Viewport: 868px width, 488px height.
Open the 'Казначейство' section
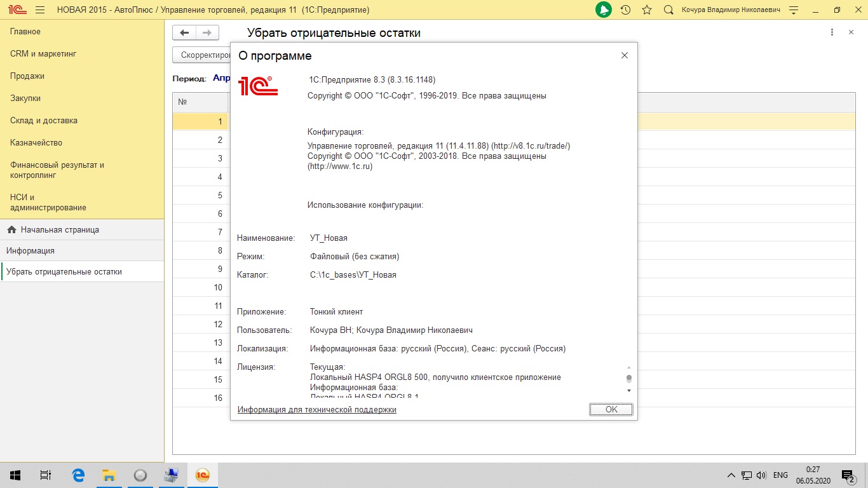[x=82, y=143]
